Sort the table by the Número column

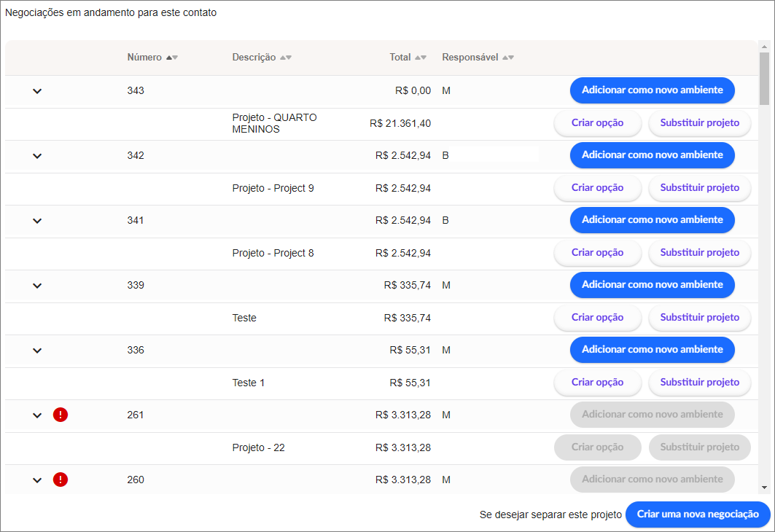coord(172,58)
